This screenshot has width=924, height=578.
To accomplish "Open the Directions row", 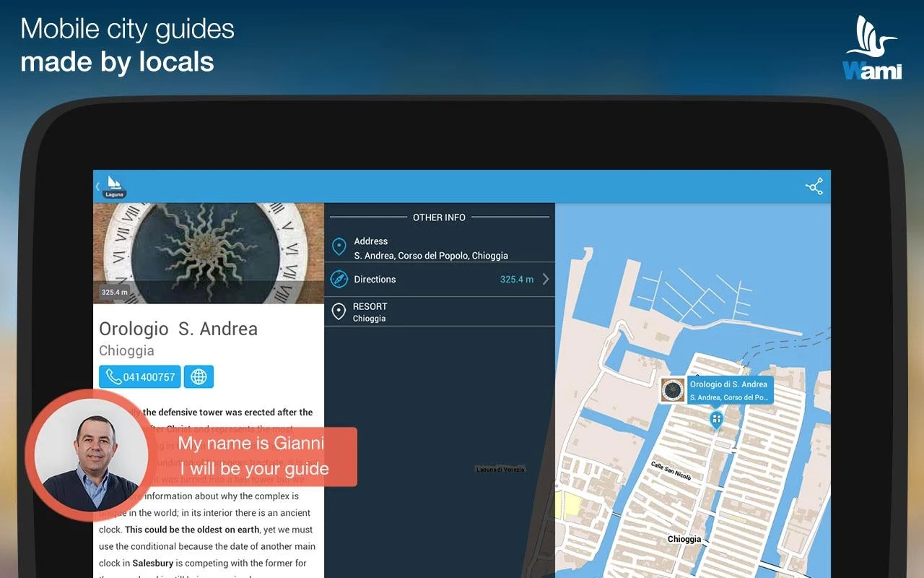I will [x=440, y=280].
